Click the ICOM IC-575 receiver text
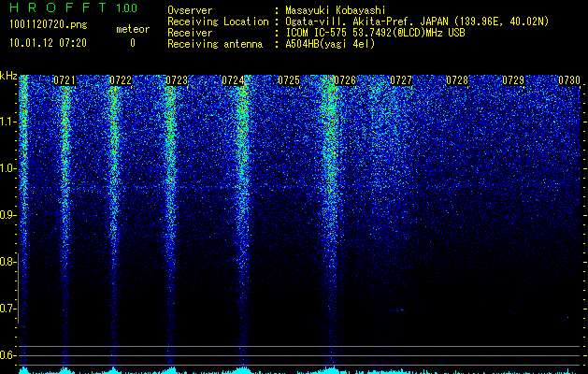588x374 pixels. [x=375, y=33]
